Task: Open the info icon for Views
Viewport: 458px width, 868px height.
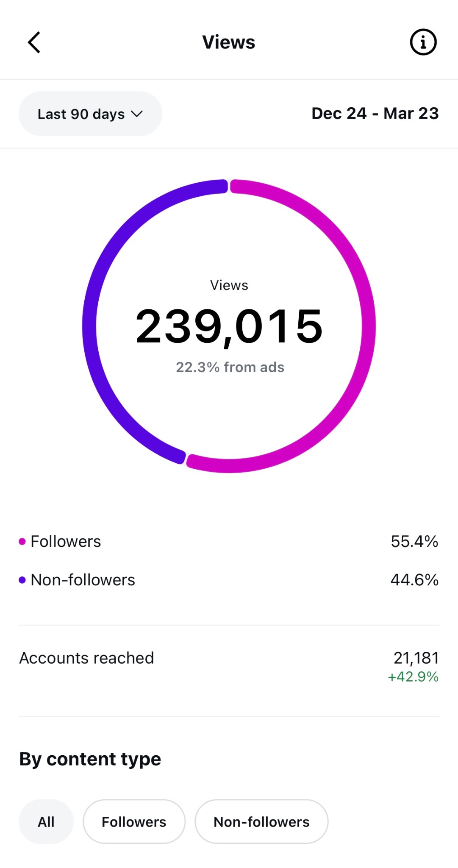Action: pyautogui.click(x=423, y=42)
